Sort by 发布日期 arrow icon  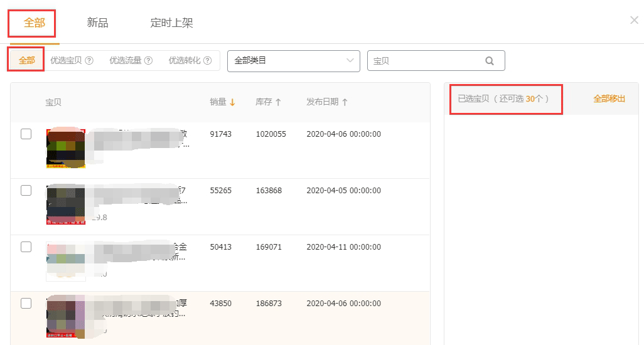[x=345, y=102]
